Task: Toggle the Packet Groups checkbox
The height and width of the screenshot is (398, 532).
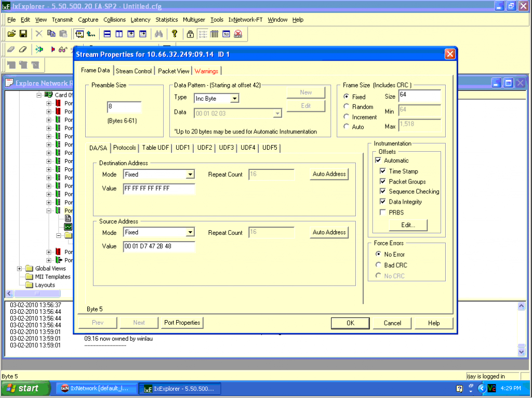Action: pos(383,181)
